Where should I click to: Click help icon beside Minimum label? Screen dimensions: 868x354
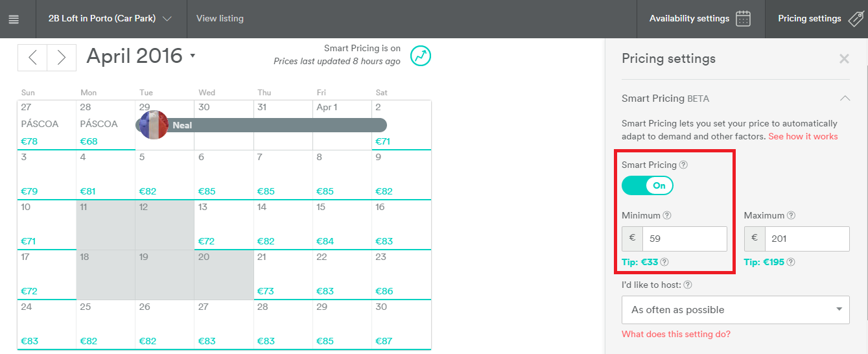667,215
